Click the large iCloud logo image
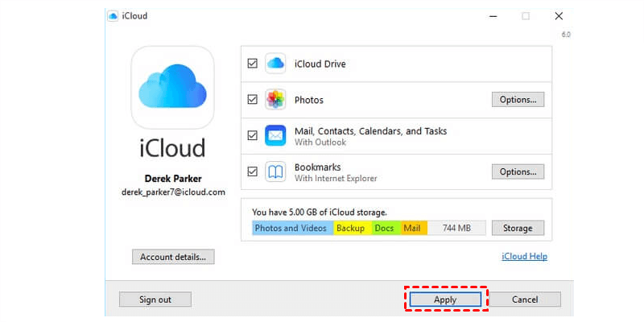Screen dimensions: 644x322 [x=172, y=87]
